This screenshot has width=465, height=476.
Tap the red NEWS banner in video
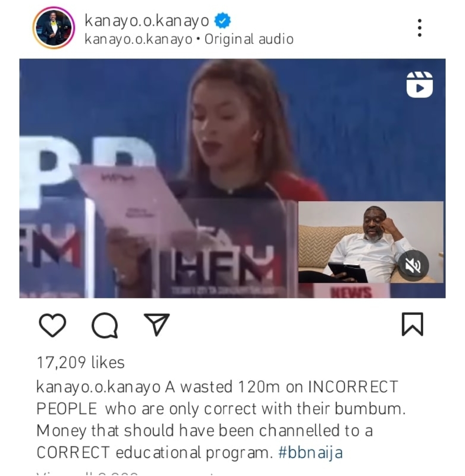click(351, 292)
